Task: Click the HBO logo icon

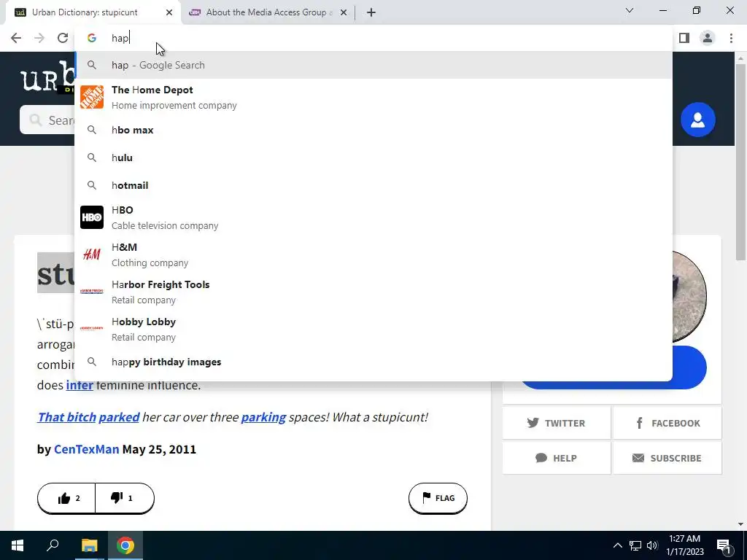Action: 92,217
